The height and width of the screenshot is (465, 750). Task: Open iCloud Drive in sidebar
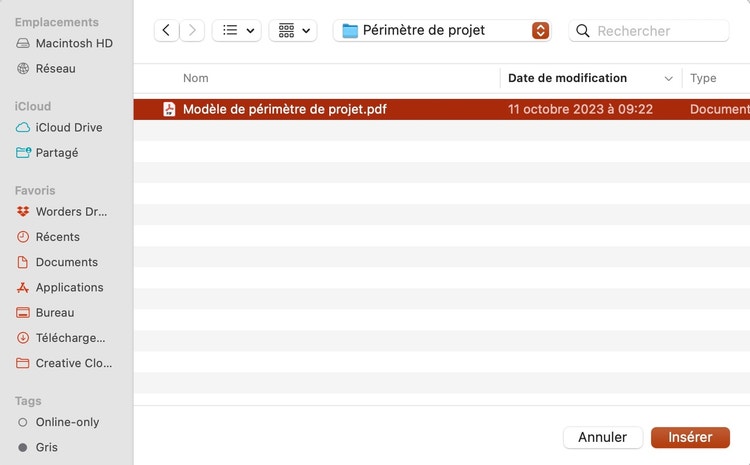68,128
